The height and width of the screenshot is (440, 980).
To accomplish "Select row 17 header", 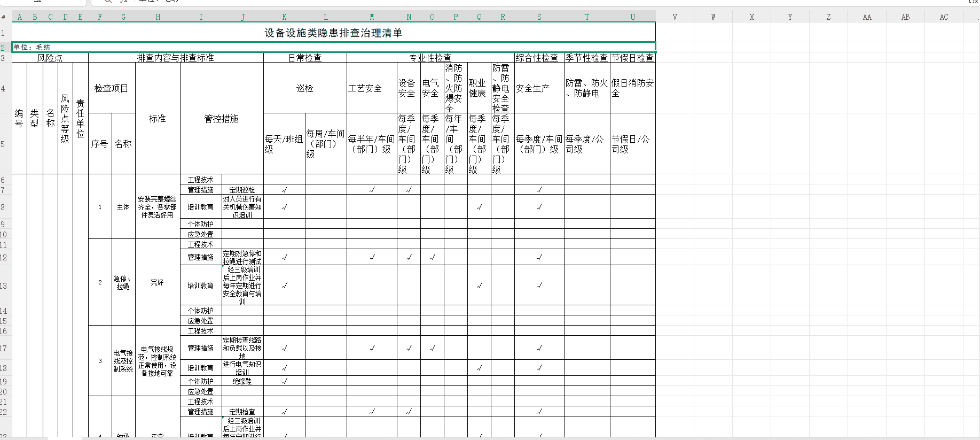I will click(3, 349).
